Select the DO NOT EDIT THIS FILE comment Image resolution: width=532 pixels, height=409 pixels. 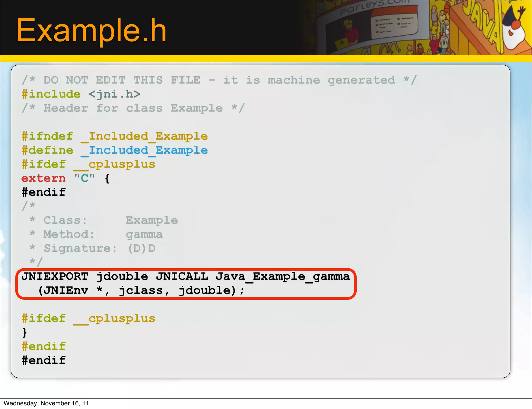pos(219,80)
